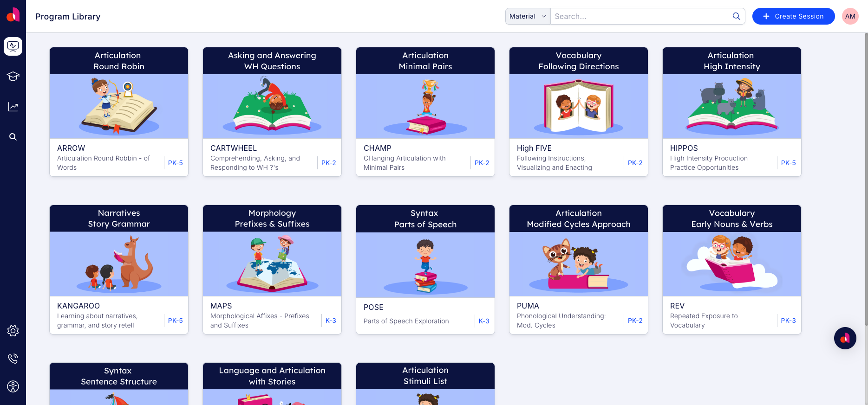Open the accessibility icon in sidebar
Viewport: 868px width, 405px height.
pos(13,386)
